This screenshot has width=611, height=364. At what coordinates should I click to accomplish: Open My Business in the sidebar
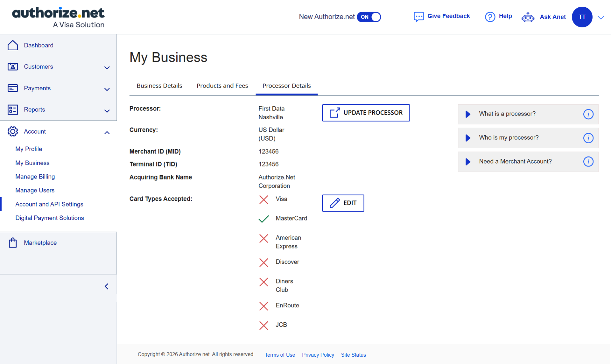pyautogui.click(x=32, y=163)
